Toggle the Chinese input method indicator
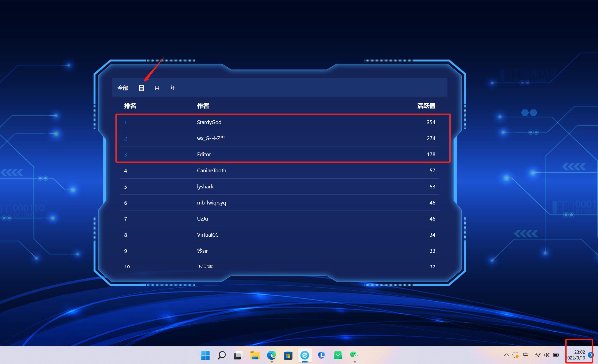This screenshot has height=364, width=598. point(526,355)
